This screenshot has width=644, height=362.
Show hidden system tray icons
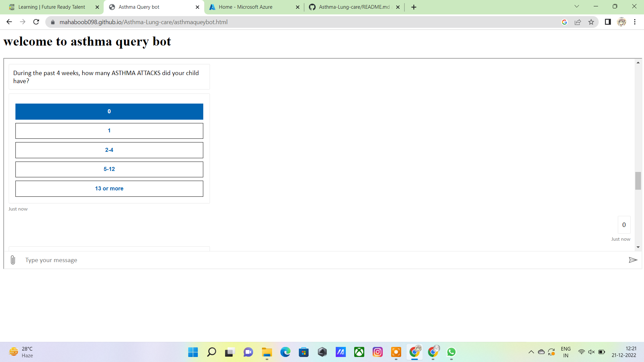531,352
